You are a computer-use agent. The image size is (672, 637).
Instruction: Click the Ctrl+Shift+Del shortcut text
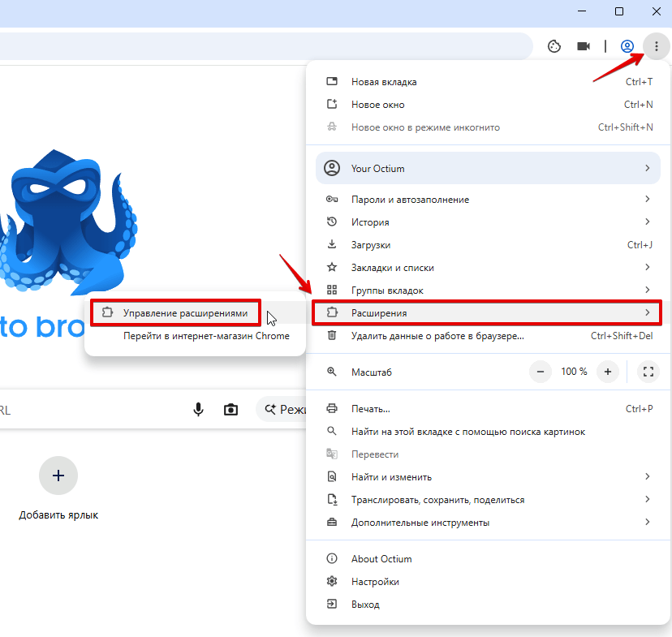(622, 336)
